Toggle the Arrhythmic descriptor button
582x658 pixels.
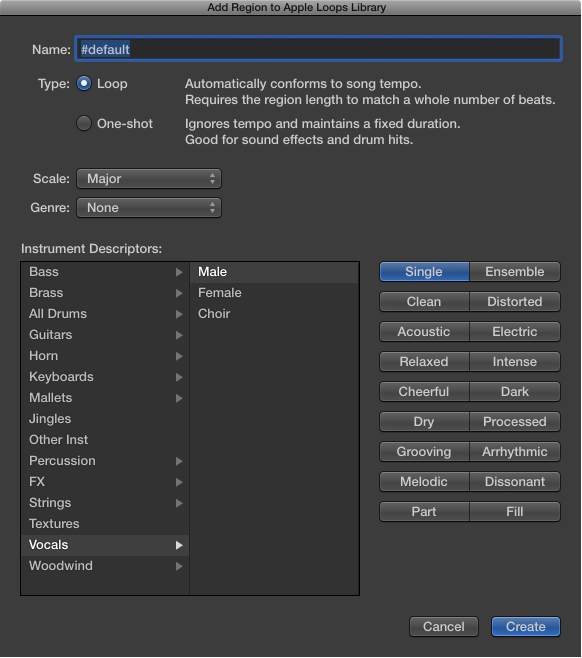pyautogui.click(x=515, y=452)
